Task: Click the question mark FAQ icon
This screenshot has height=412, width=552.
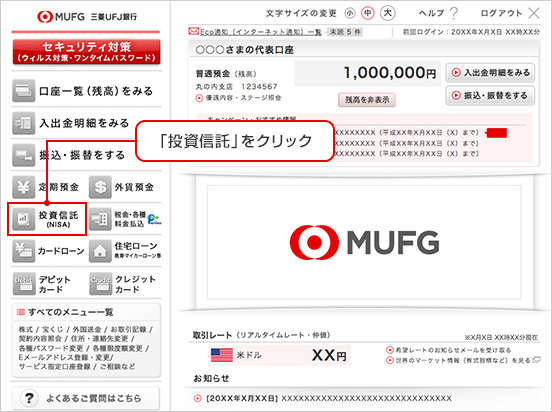Action: click(x=29, y=398)
